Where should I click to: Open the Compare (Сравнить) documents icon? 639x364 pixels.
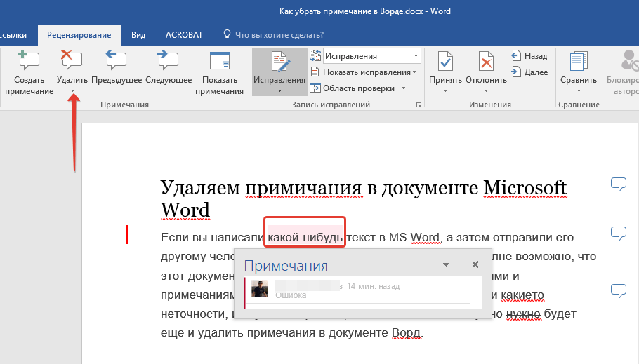578,63
